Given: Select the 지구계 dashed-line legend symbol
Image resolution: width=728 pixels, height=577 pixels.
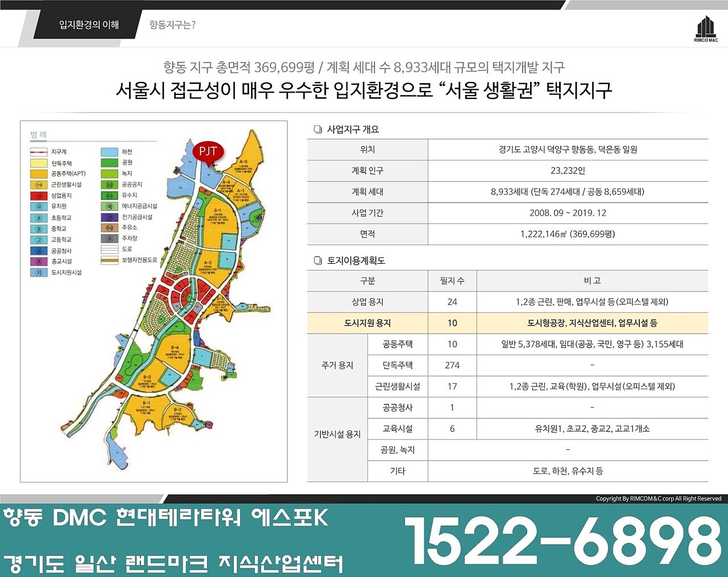Looking at the screenshot, I should tap(39, 152).
